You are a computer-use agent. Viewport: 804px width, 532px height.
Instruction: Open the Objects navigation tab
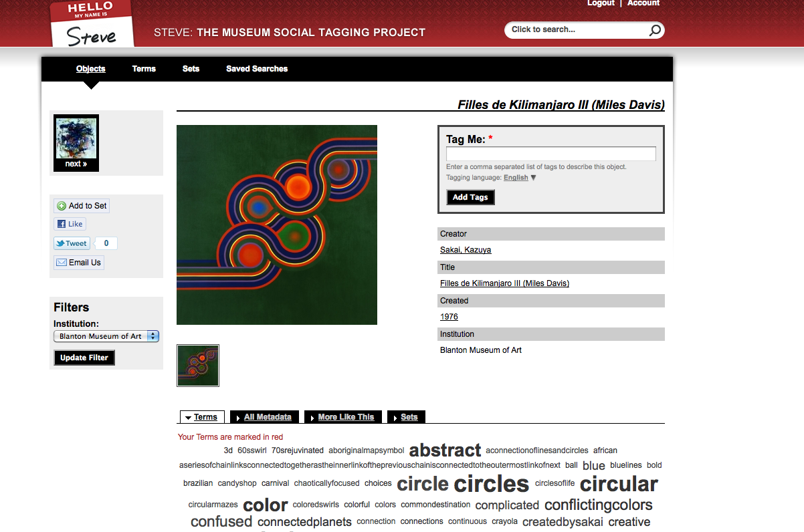pyautogui.click(x=91, y=69)
